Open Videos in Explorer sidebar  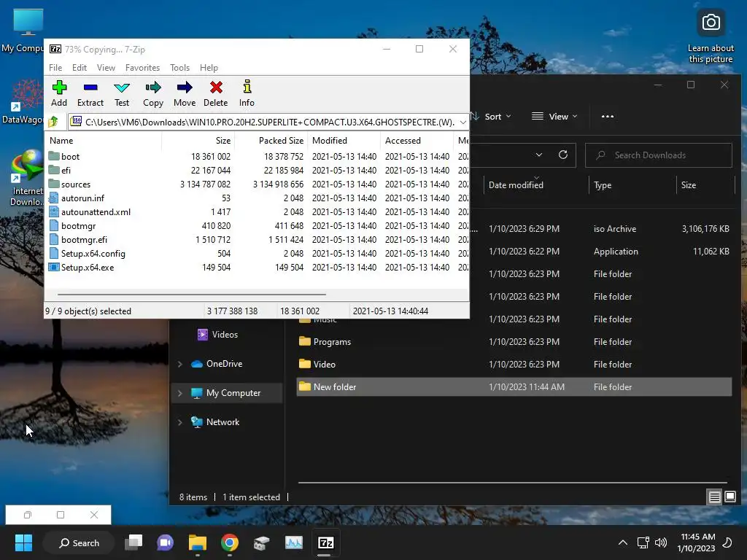coord(217,335)
